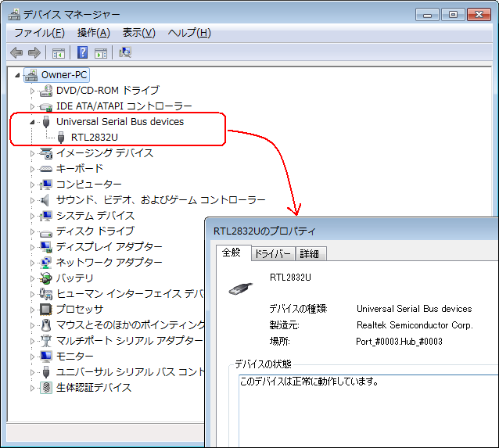Image resolution: width=499 pixels, height=448 pixels.
Task: Click the sound controller speaker icon
Action: tap(45, 200)
